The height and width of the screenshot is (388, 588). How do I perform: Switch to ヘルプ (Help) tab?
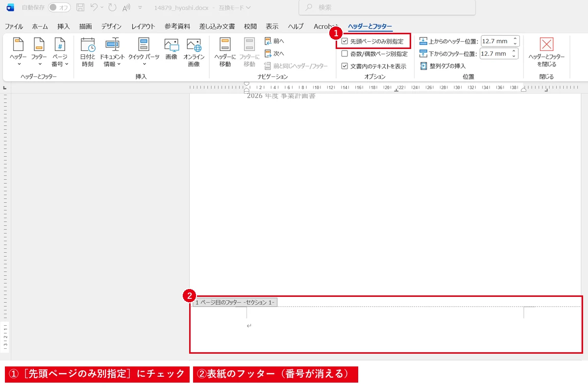click(x=295, y=26)
